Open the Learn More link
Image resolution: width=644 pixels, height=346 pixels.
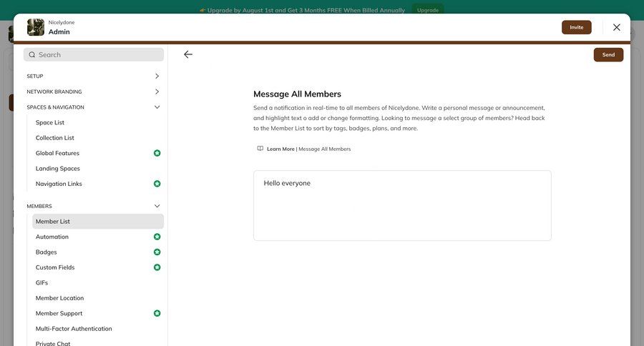280,149
